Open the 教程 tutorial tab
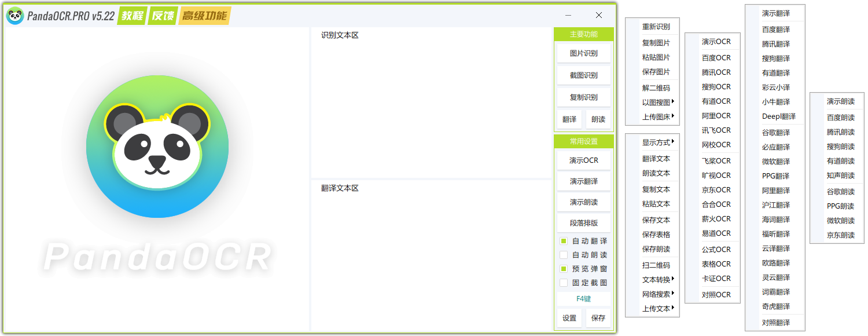Viewport: 868px width, 336px height. (x=132, y=16)
